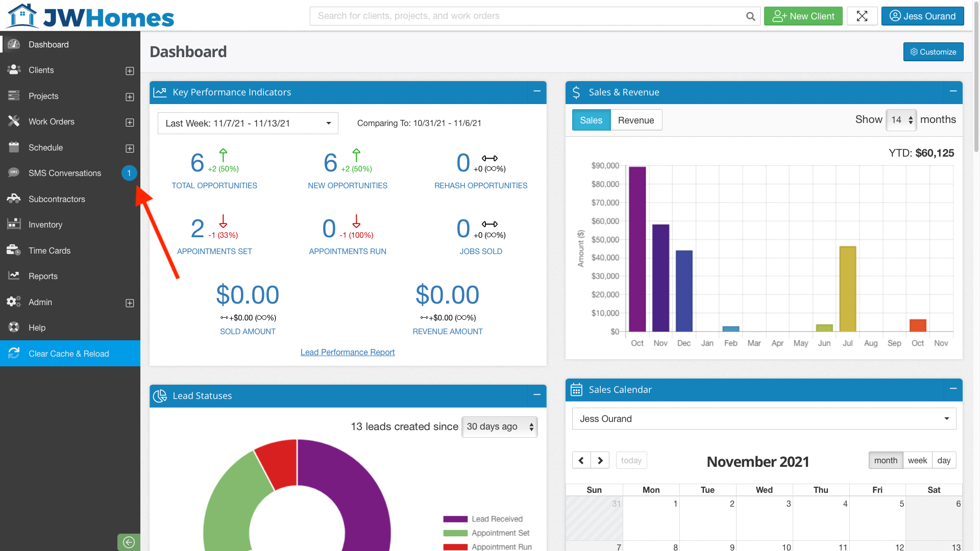Click the Clear Cache & Reload icon

14,353
